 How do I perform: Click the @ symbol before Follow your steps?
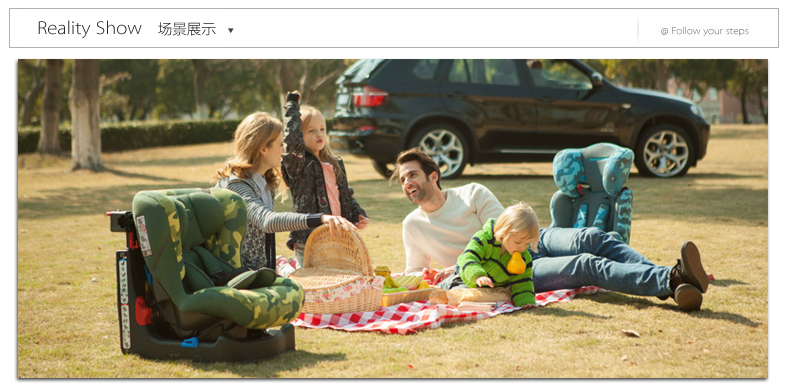(664, 31)
